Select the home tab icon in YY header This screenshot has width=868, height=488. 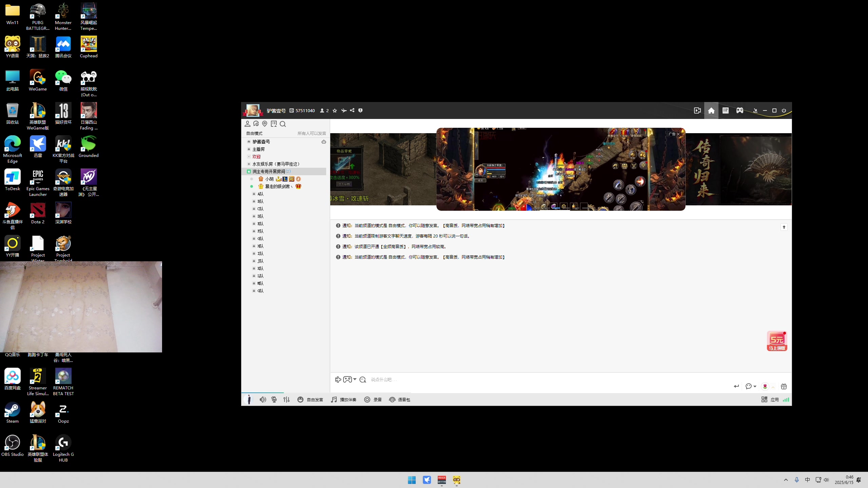(x=711, y=110)
